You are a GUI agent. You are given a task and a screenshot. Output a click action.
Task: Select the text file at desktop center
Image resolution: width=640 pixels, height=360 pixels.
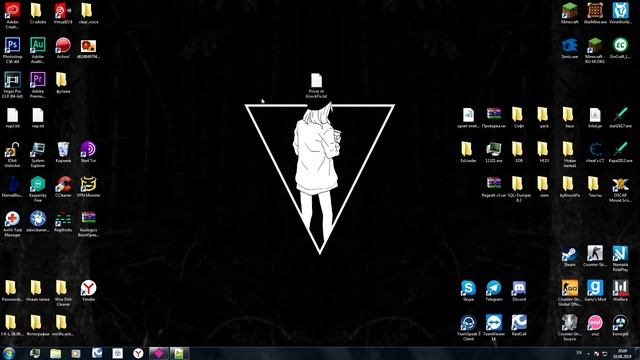point(316,86)
